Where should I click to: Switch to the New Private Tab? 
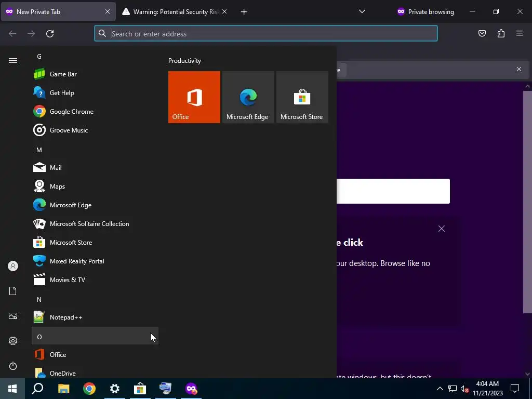click(58, 11)
